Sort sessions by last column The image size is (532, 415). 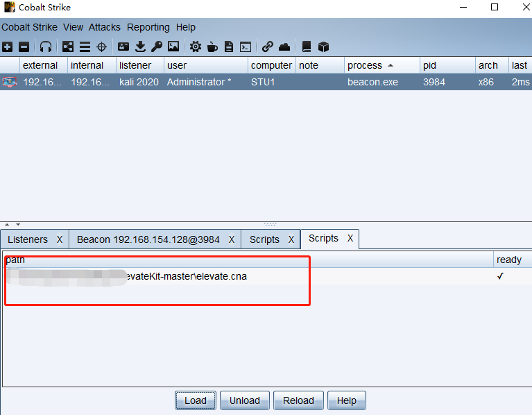(520, 65)
